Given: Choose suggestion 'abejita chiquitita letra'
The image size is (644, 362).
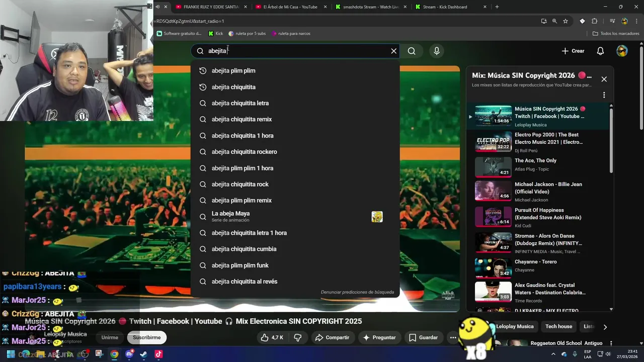Looking at the screenshot, I should coord(295,103).
